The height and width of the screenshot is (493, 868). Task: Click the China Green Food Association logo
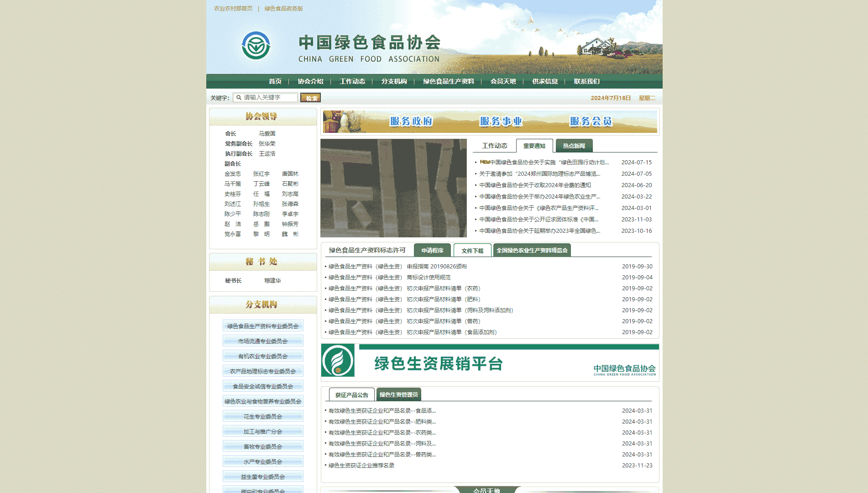click(256, 45)
